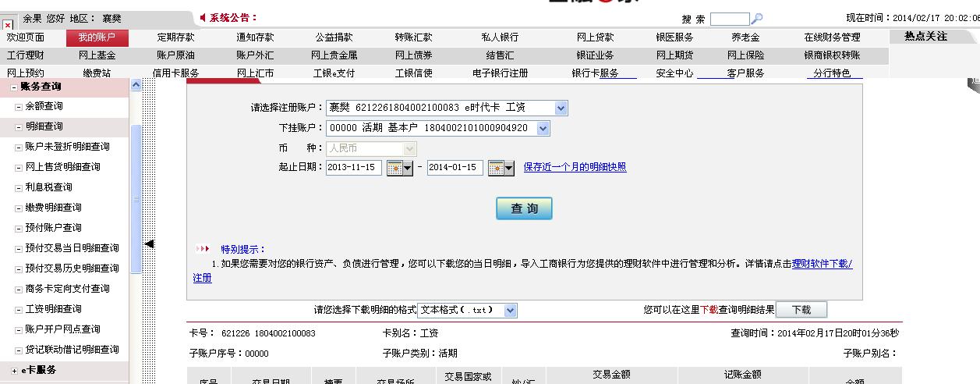Expand the e卡服务 section

click(x=15, y=371)
